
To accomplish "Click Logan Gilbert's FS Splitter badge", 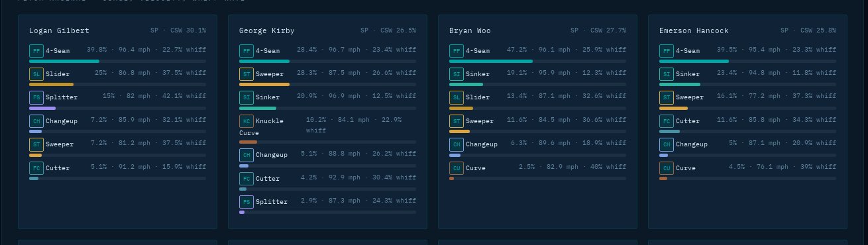I will tap(36, 97).
